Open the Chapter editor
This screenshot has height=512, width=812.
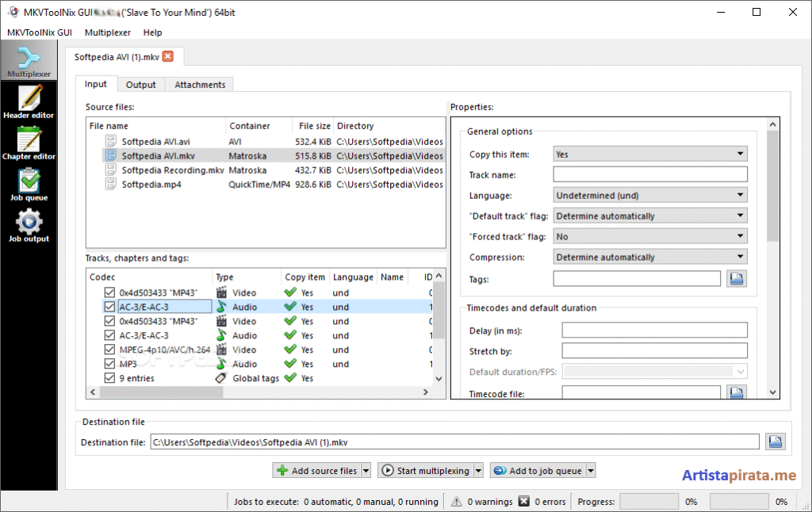coord(29,143)
